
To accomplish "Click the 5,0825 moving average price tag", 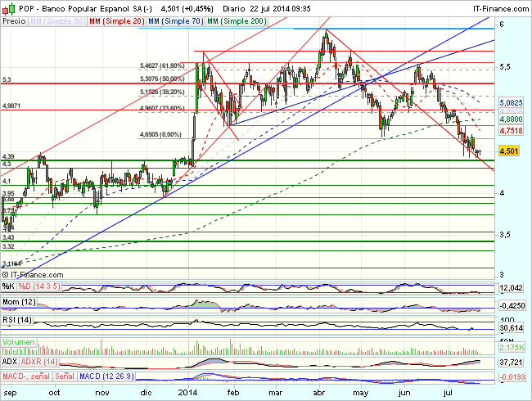I will pyautogui.click(x=511, y=104).
